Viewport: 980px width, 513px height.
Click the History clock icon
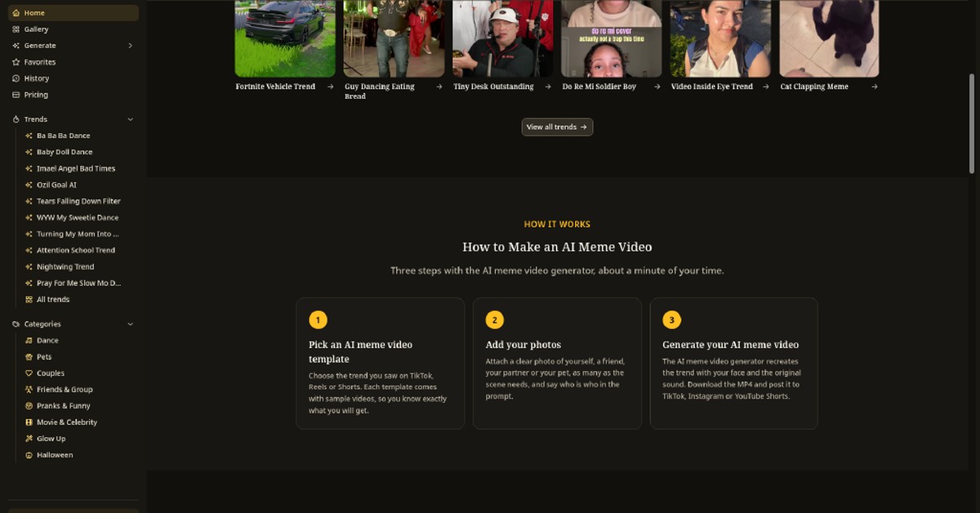[x=16, y=78]
